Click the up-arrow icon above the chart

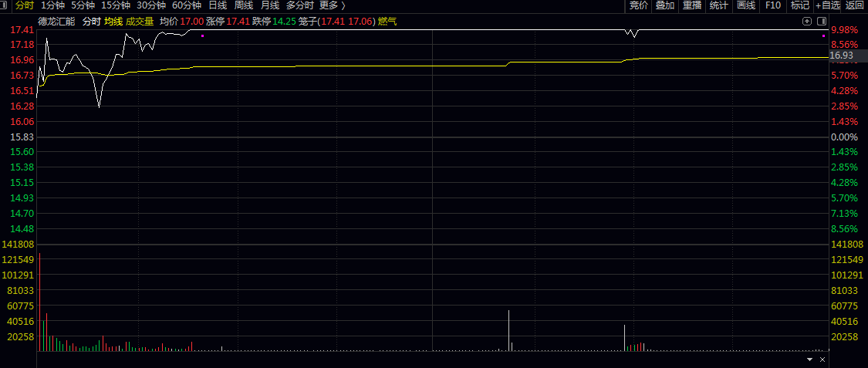pos(807,21)
